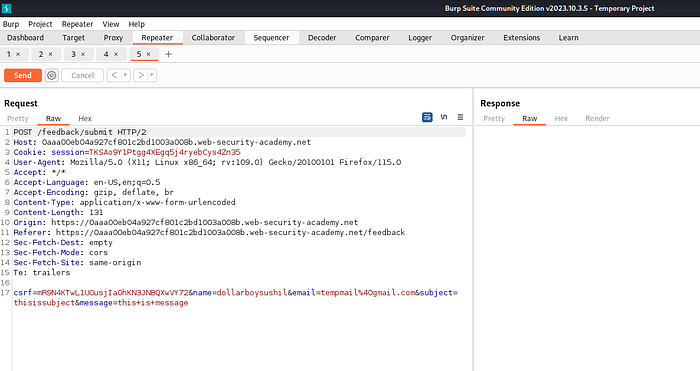Expand the back history dropdown arrow
Image resolution: width=700 pixels, height=371 pixels.
[x=125, y=75]
